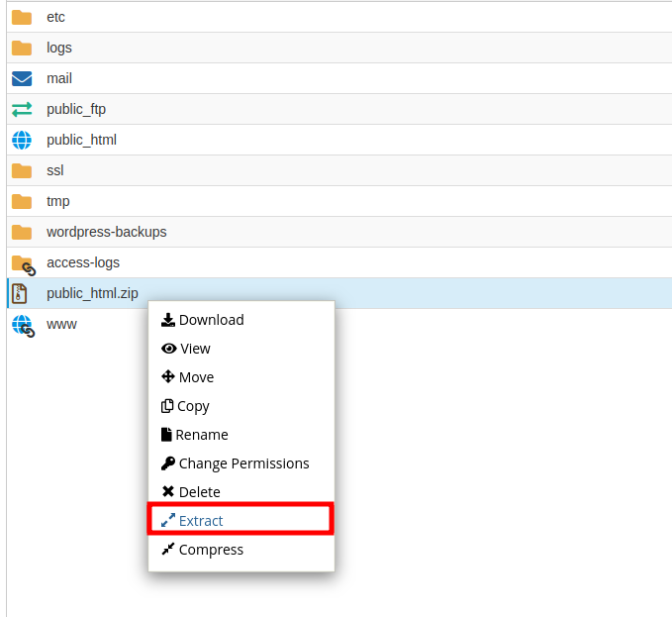Select the www symlink name

pyautogui.click(x=61, y=325)
